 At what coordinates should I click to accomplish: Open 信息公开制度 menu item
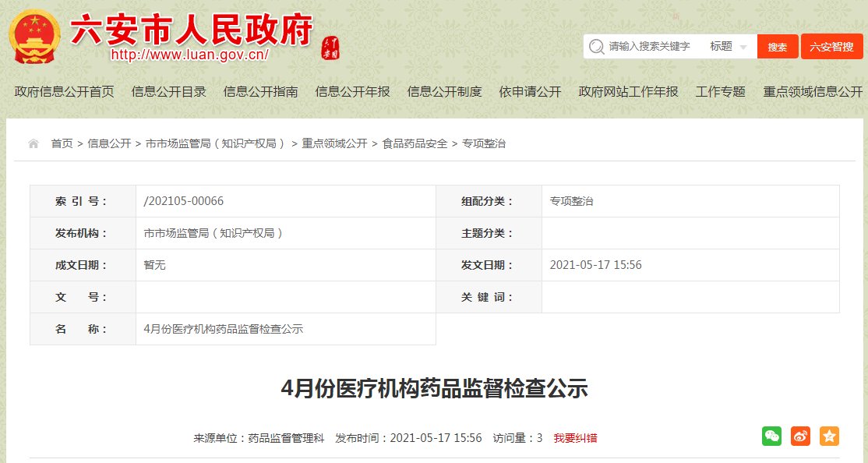point(444,92)
